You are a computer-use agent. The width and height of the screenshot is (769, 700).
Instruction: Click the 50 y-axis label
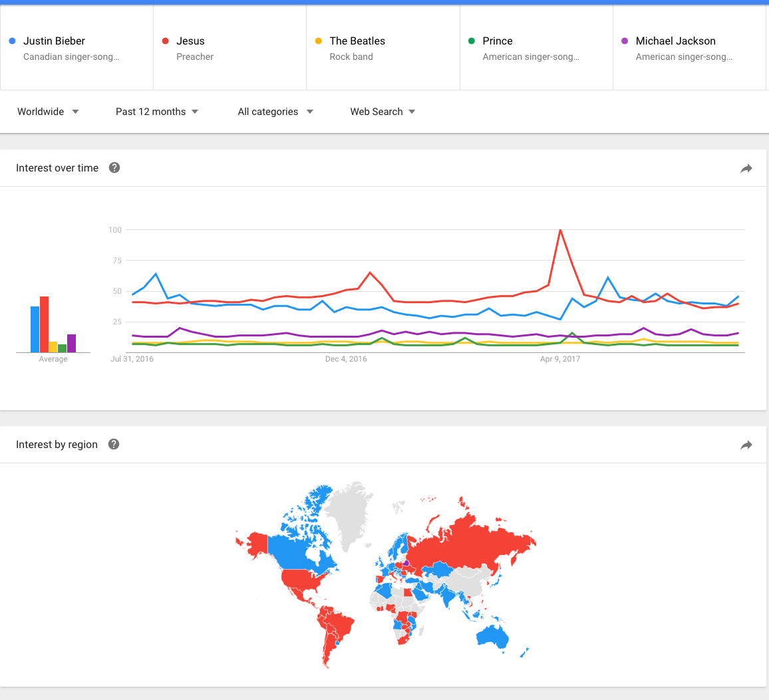coord(116,291)
